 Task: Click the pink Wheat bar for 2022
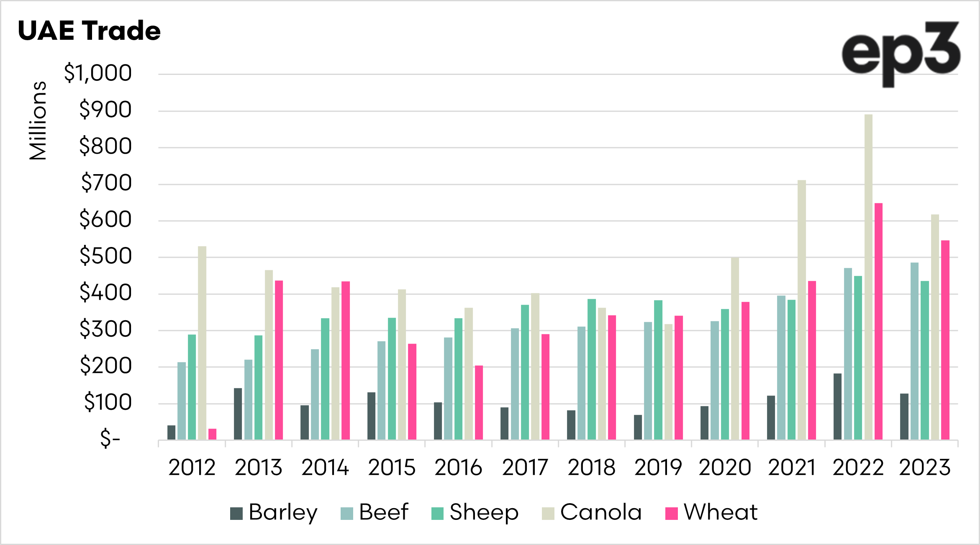click(878, 321)
